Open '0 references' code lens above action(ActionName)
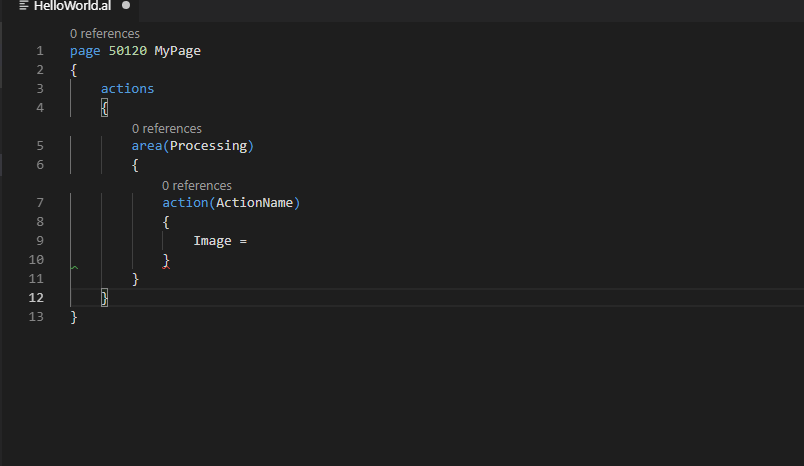Viewport: 804px width, 466px height. (x=197, y=186)
